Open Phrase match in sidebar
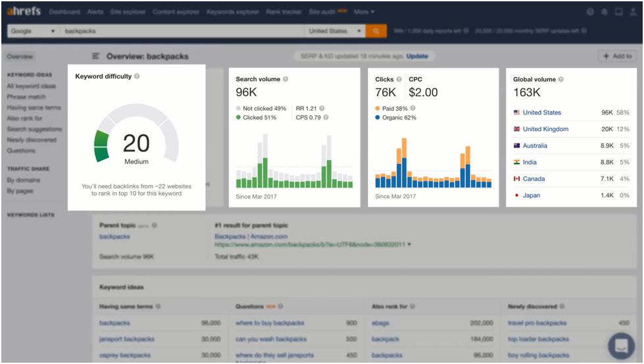Viewport: 644px width, 364px height. (26, 97)
